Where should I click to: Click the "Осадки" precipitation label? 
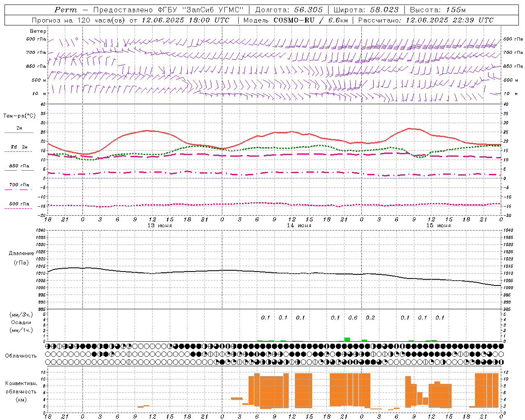(21, 322)
